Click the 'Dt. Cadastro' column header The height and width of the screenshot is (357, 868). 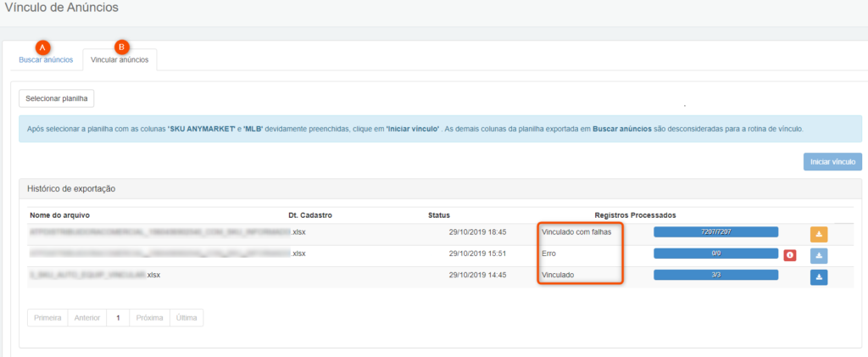pos(310,215)
